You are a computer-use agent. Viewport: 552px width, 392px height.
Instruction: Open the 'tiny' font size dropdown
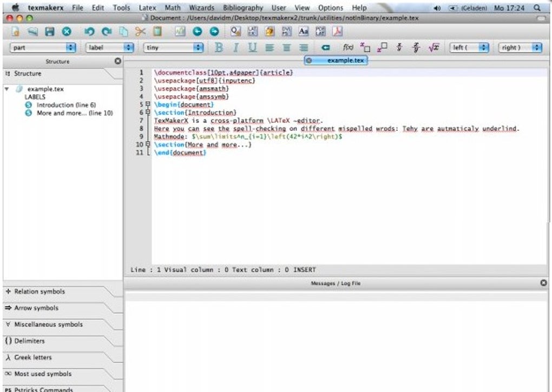click(x=173, y=48)
